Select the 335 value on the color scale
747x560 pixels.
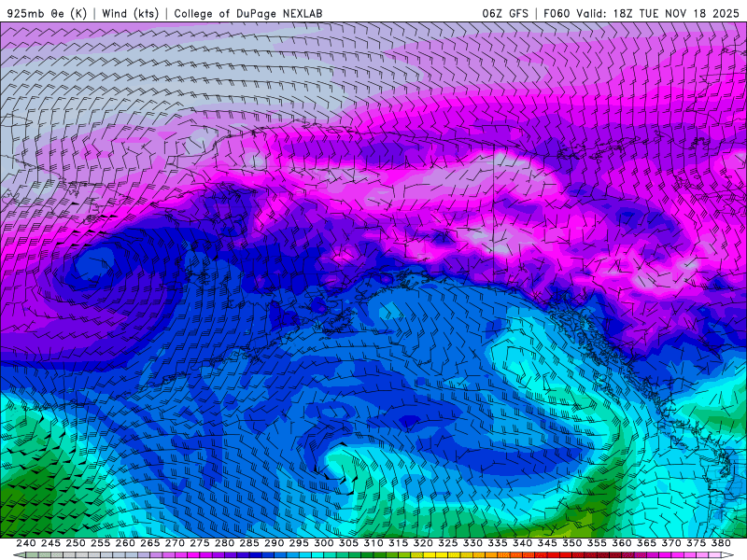(498, 543)
